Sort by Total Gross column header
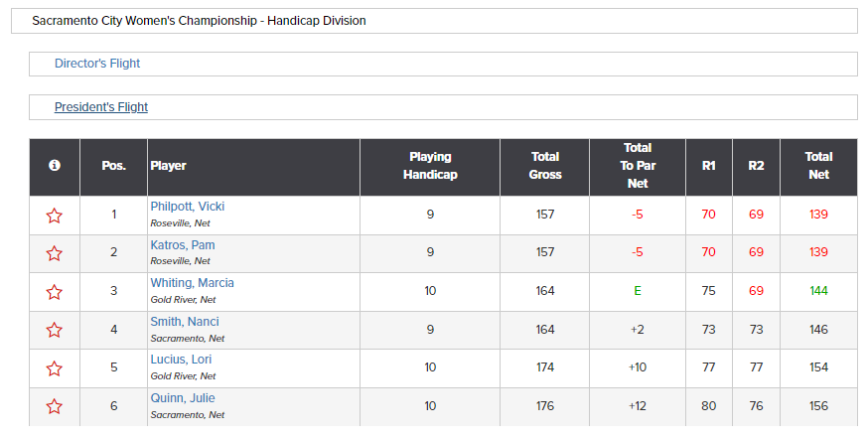Screen dimensions: 868x437 click(x=544, y=166)
